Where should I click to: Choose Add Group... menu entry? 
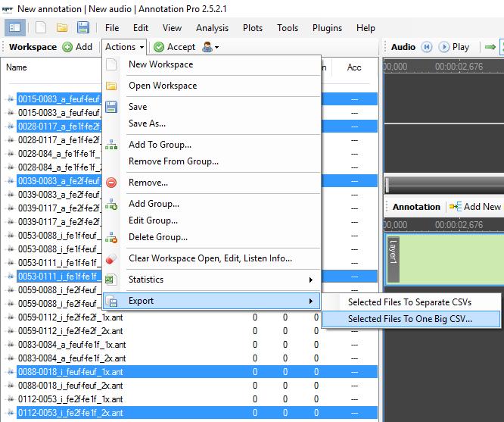211,204
